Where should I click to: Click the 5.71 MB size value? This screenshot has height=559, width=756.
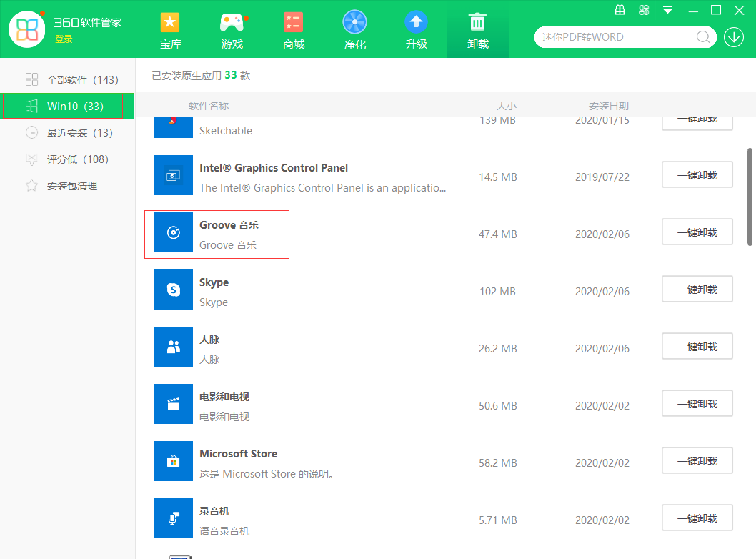[x=497, y=520]
